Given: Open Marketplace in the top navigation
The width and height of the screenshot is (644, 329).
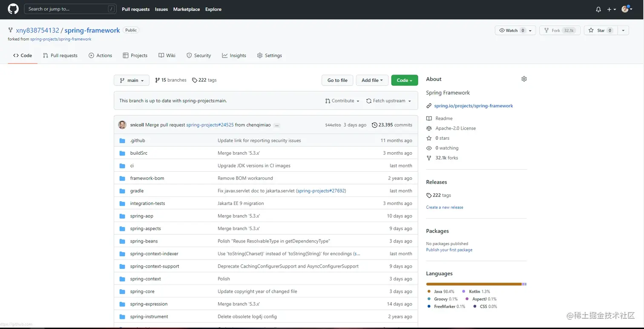Looking at the screenshot, I should 187,9.
